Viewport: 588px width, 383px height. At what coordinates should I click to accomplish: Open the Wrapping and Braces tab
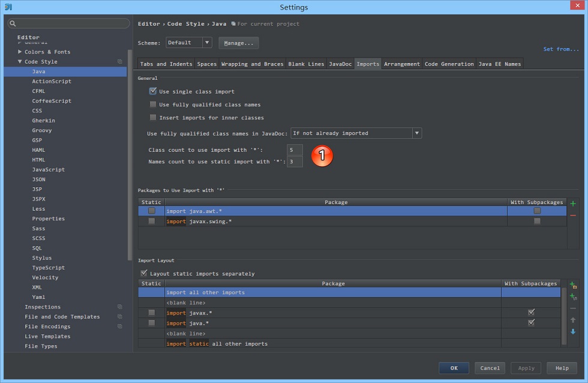(252, 64)
